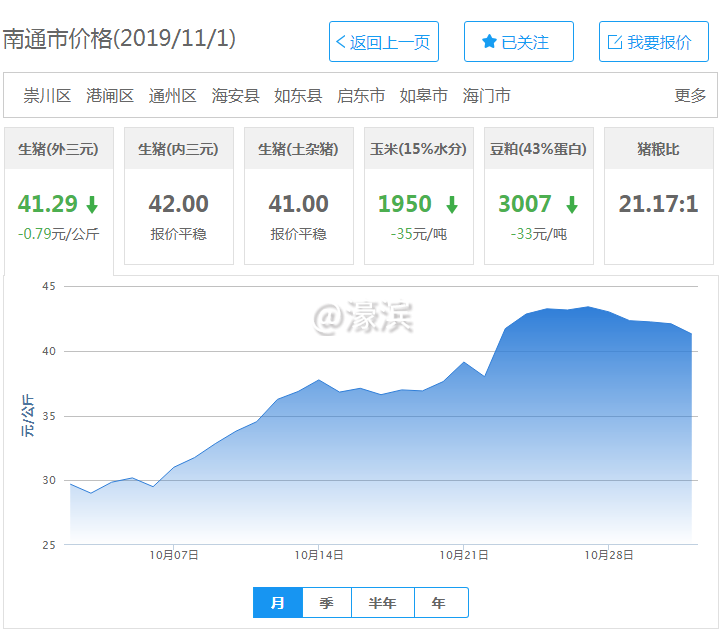
Task: Select the 月 chart range
Action: [278, 603]
